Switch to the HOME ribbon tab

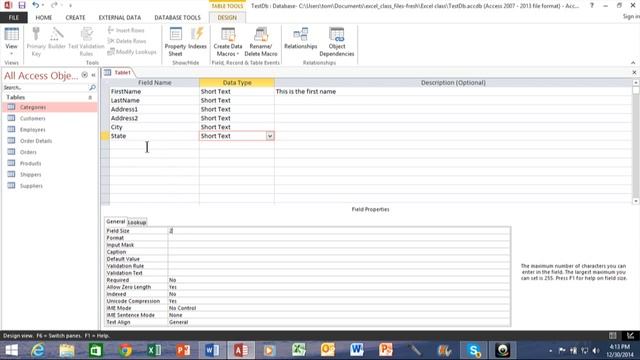pyautogui.click(x=44, y=18)
